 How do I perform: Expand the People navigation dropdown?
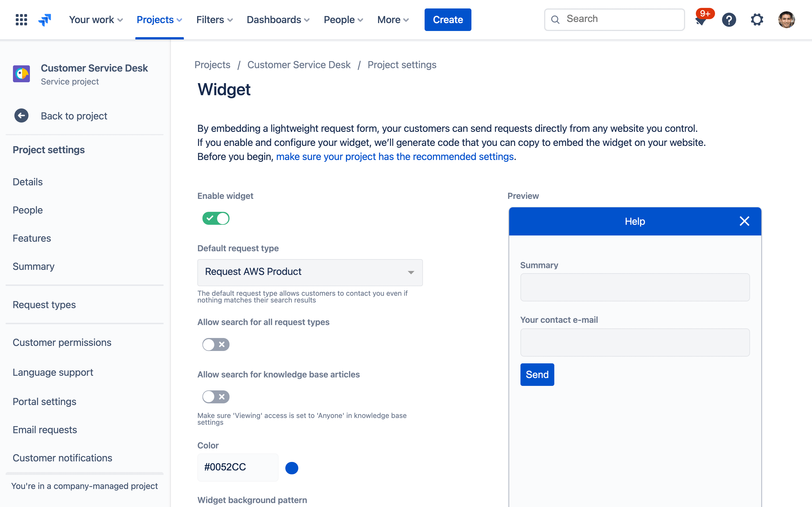[x=344, y=19]
